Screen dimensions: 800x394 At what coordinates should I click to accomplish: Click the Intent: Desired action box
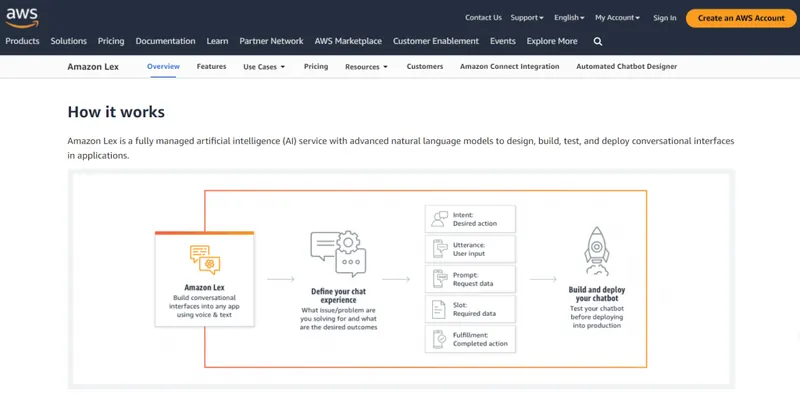click(470, 219)
